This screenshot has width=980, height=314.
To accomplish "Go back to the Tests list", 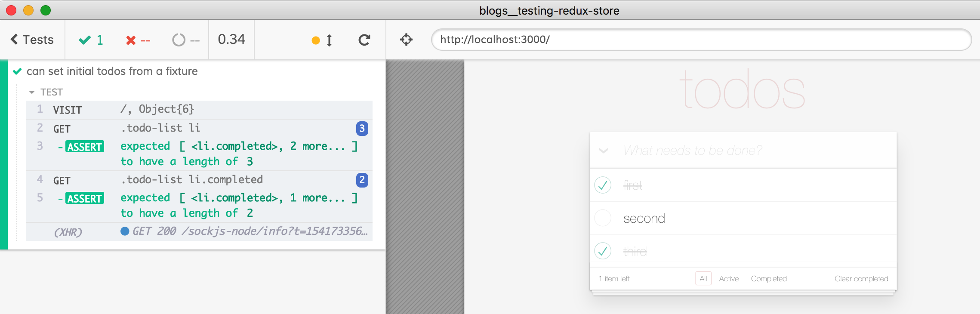I will coord(32,40).
